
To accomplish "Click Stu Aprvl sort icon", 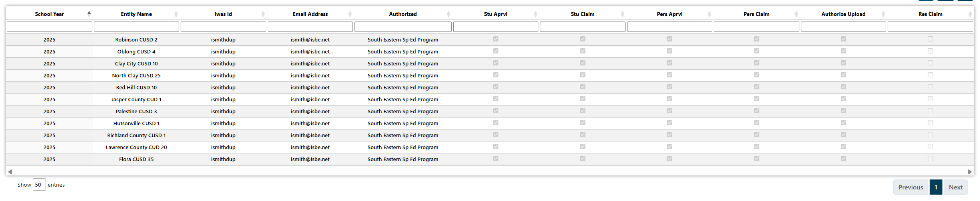I will [536, 14].
